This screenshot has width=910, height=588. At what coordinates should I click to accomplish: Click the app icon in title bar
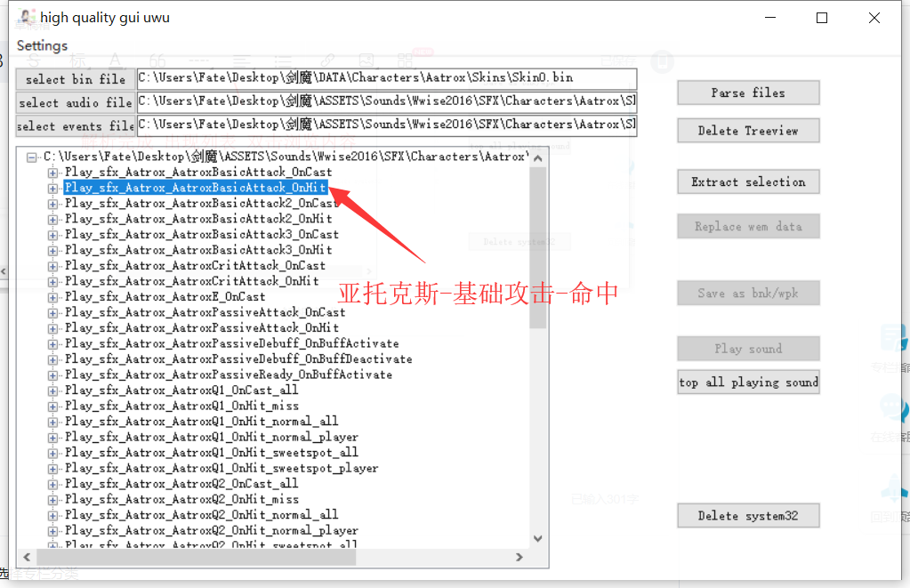pyautogui.click(x=27, y=18)
